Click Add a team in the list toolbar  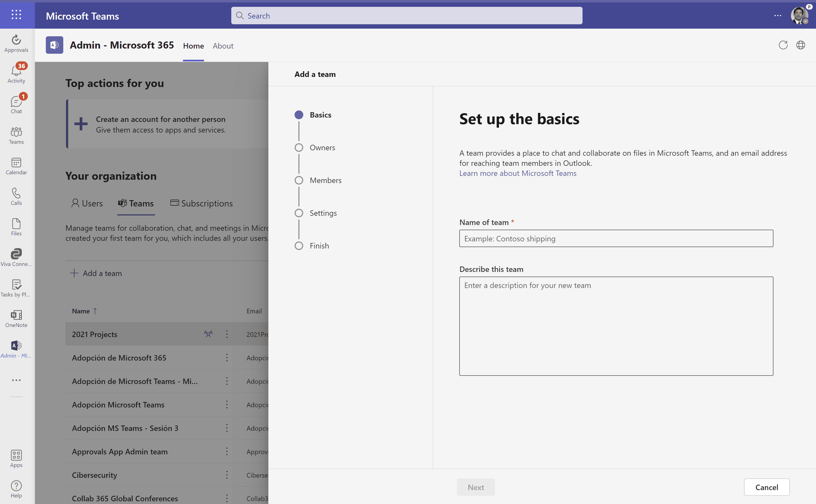click(96, 273)
